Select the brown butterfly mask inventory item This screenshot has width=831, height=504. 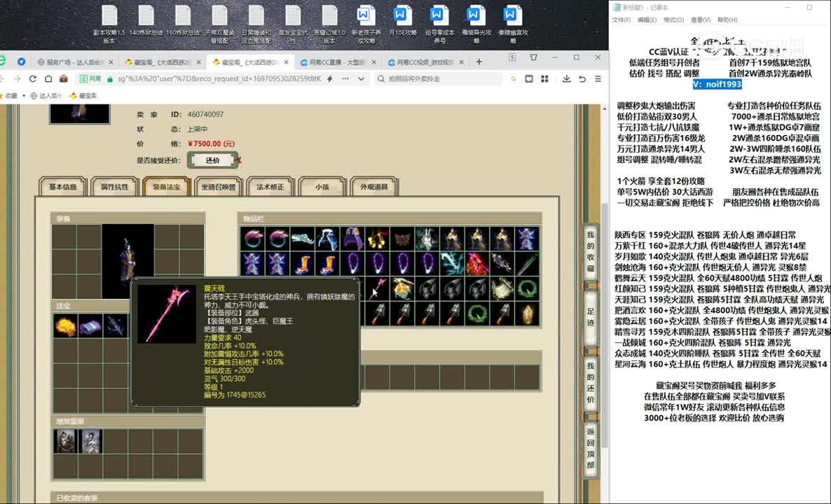pyautogui.click(x=402, y=239)
